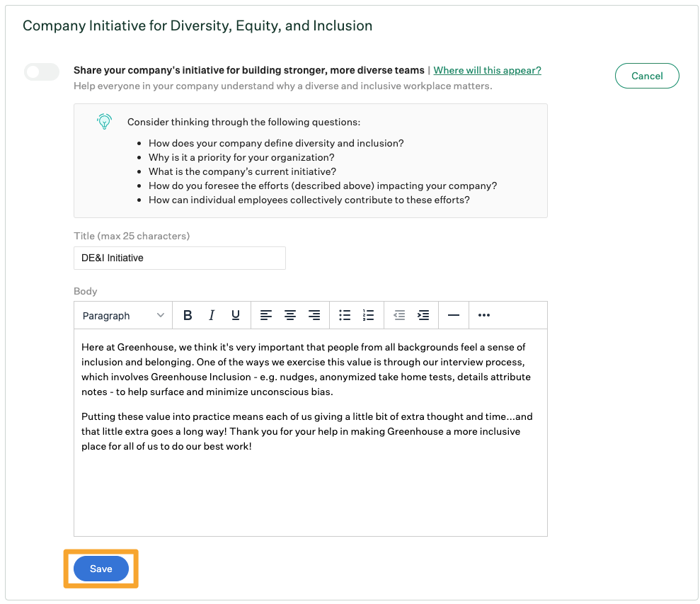This screenshot has width=700, height=604.
Task: Center align the body text
Action: 290,315
